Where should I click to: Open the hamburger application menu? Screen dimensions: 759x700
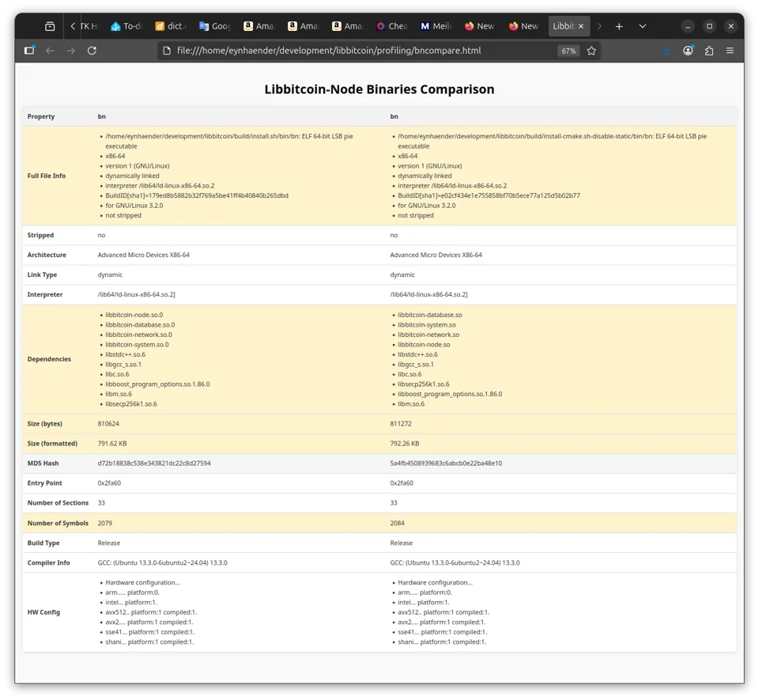[730, 51]
